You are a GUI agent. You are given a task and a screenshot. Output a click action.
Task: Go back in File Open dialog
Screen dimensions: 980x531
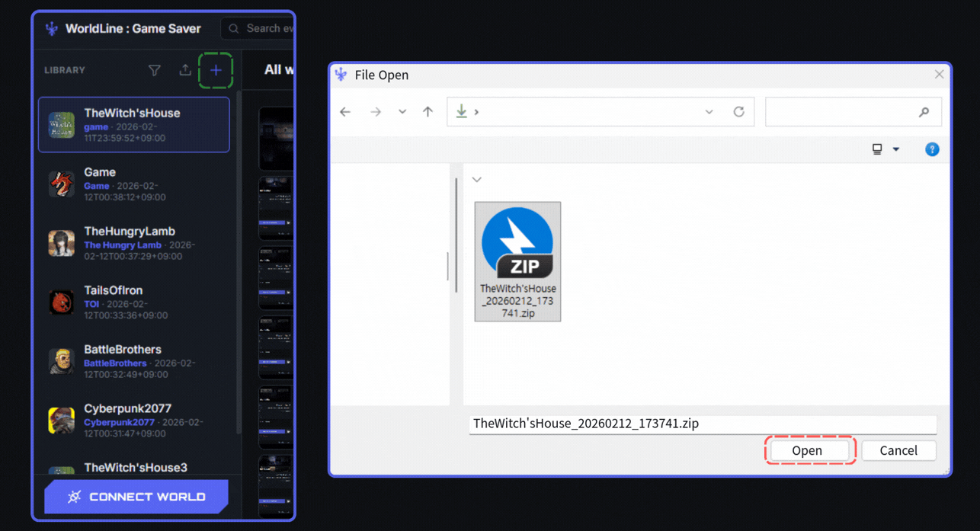tap(345, 112)
